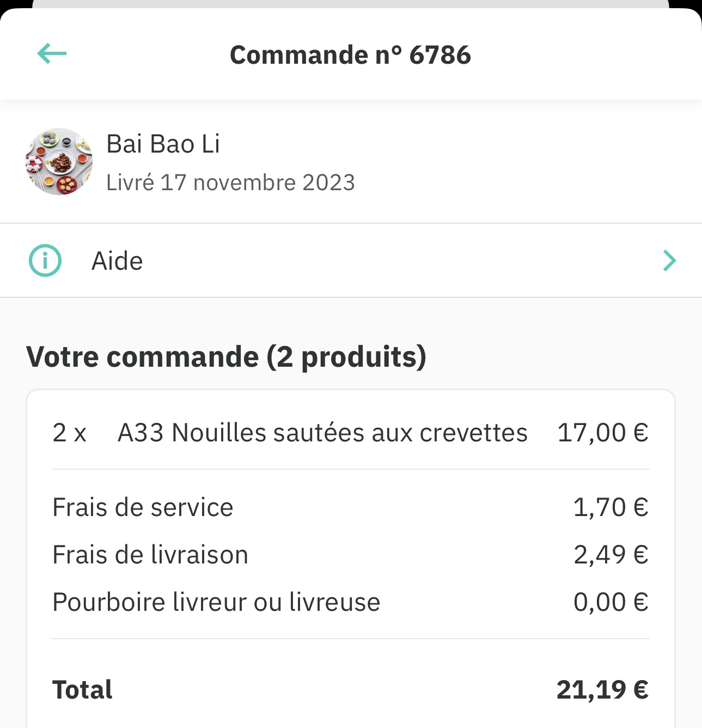Click the 2 x quantity label
Image resolution: width=702 pixels, height=728 pixels.
tap(69, 433)
